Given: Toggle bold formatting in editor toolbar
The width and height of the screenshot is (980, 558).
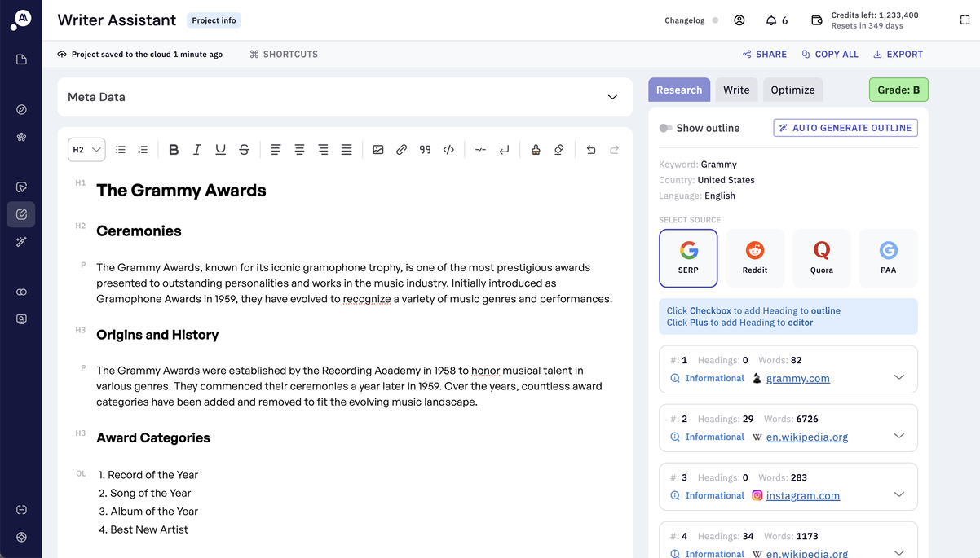Looking at the screenshot, I should pyautogui.click(x=174, y=150).
